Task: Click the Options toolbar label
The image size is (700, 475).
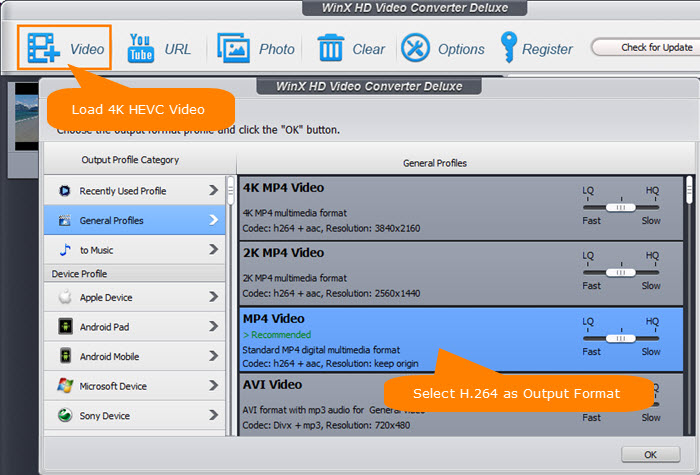Action: [x=461, y=49]
